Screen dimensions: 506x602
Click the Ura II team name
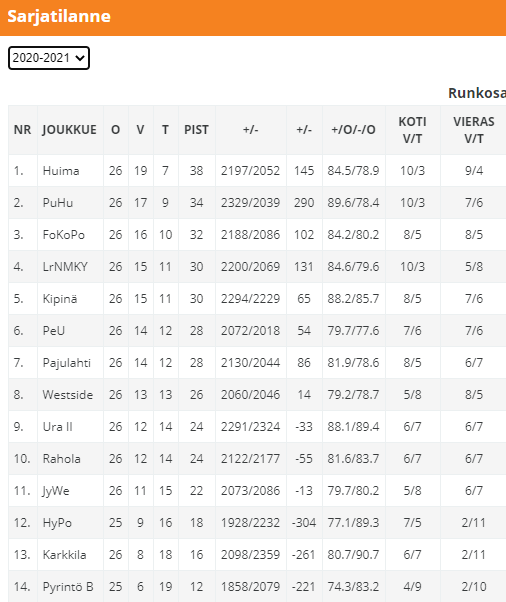(57, 427)
